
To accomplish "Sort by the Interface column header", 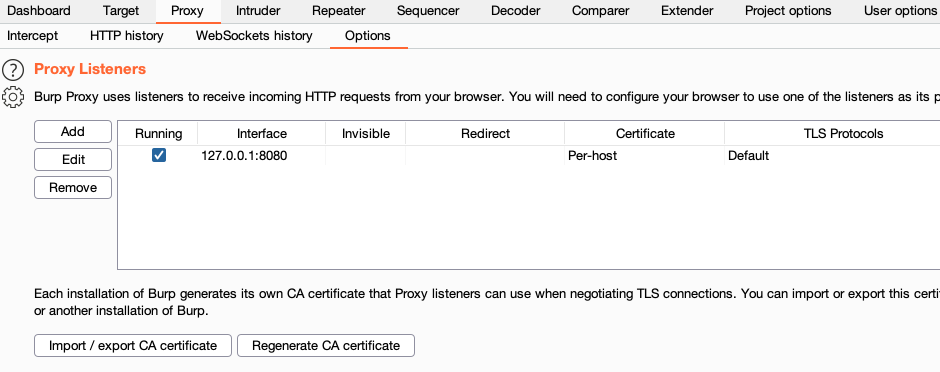I will [261, 134].
